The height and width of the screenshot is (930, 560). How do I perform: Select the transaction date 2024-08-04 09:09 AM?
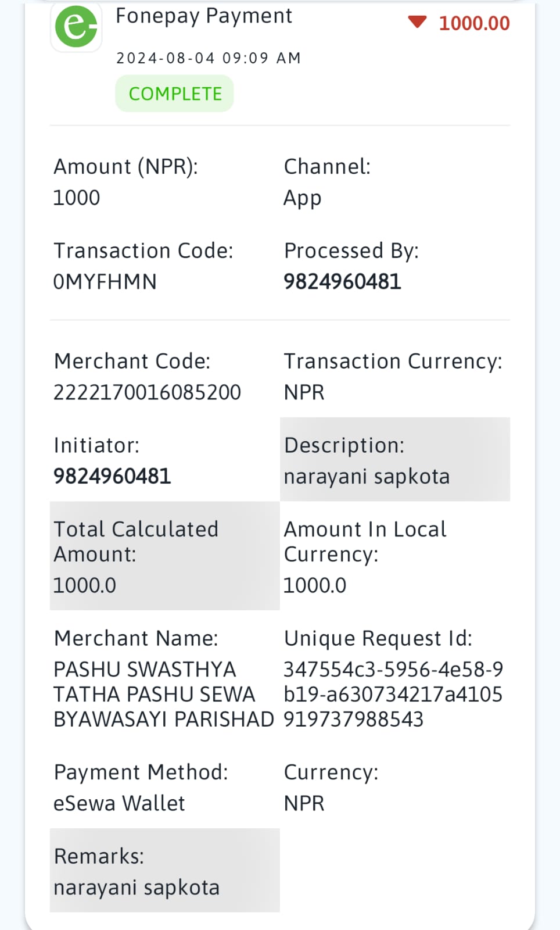point(209,58)
